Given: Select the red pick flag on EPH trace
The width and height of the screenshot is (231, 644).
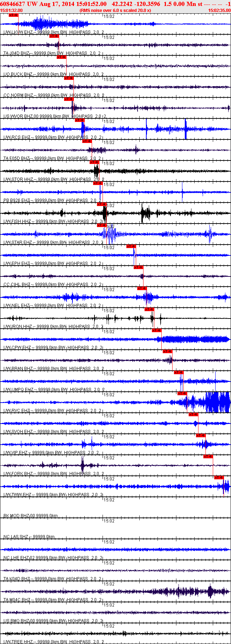Looking at the screenshot, I should coord(131,246).
